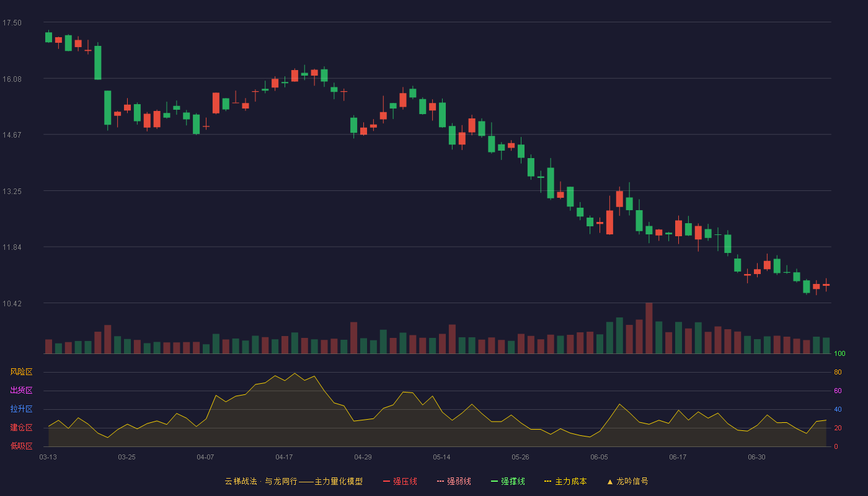Click the 05-26 date label
Image resolution: width=868 pixels, height=496 pixels.
pos(520,457)
